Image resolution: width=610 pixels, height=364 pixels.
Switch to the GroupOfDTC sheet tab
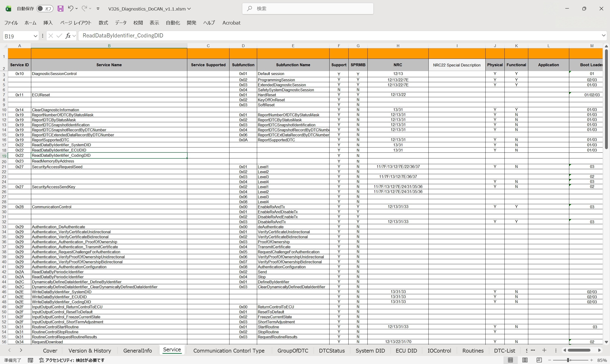pyautogui.click(x=293, y=351)
